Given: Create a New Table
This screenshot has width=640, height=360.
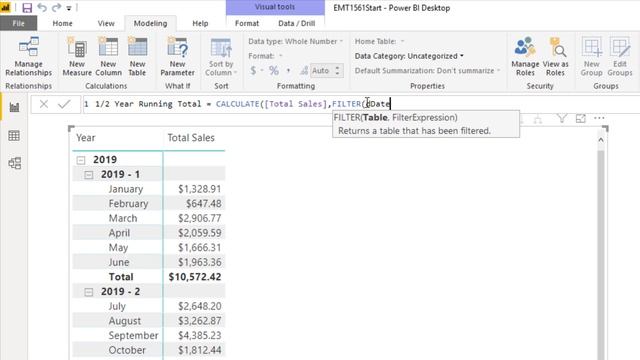Looking at the screenshot, I should (137, 56).
